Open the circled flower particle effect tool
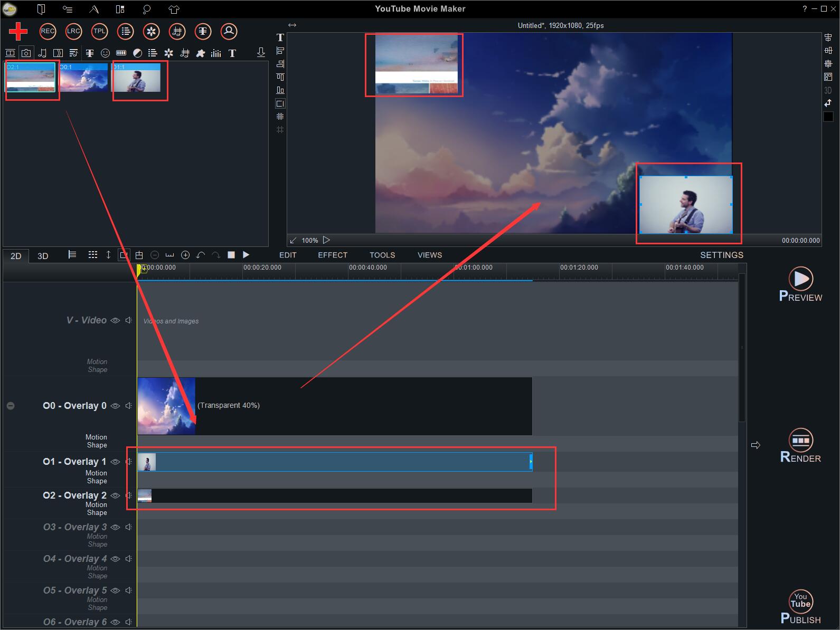The width and height of the screenshot is (840, 630). click(151, 31)
